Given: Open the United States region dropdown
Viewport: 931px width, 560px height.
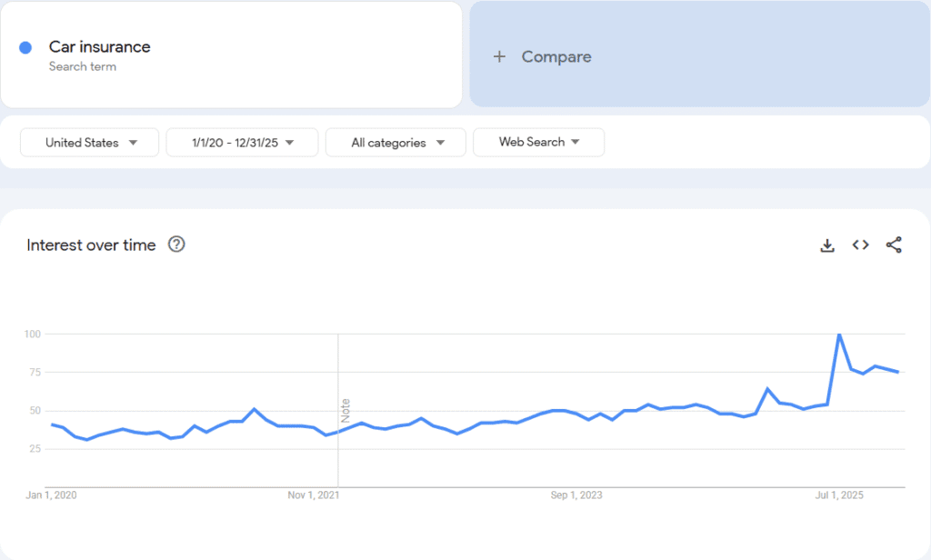Looking at the screenshot, I should coord(90,143).
